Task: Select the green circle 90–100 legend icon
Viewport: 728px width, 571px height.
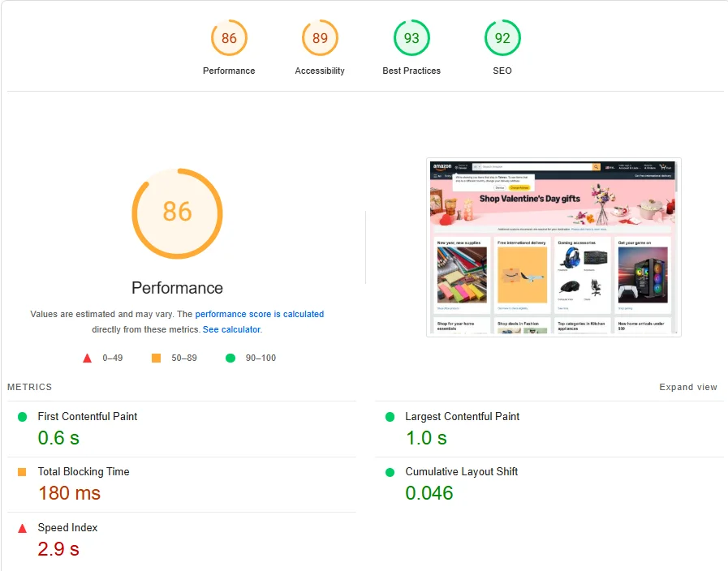Action: pyautogui.click(x=230, y=358)
